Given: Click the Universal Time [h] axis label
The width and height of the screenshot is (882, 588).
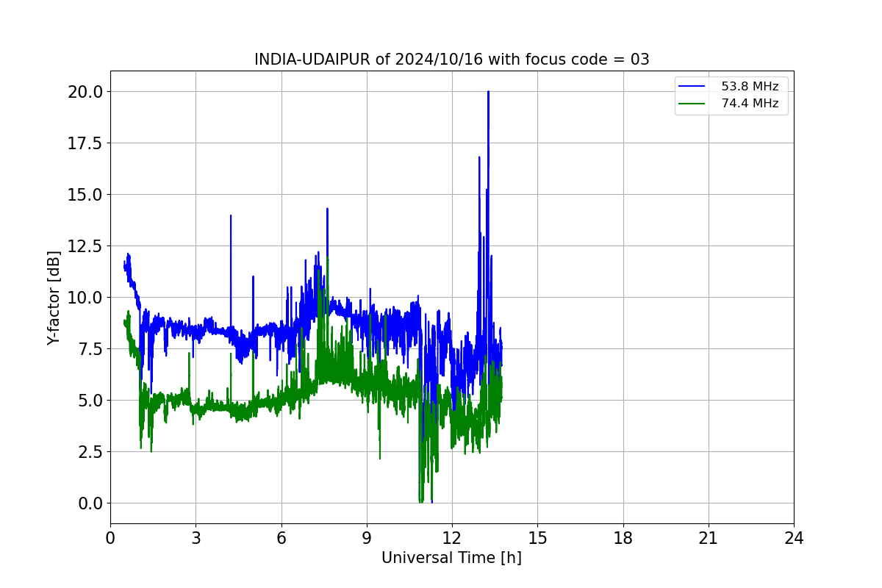Looking at the screenshot, I should (x=451, y=558).
